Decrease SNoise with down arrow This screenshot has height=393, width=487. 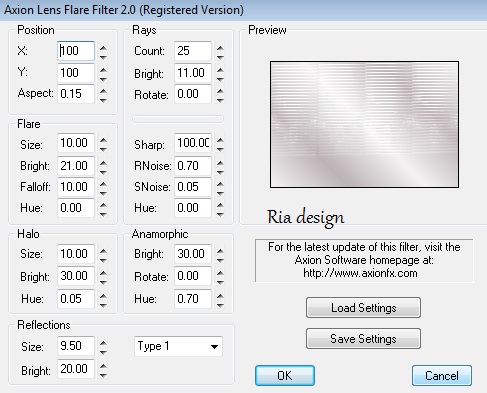(220, 194)
